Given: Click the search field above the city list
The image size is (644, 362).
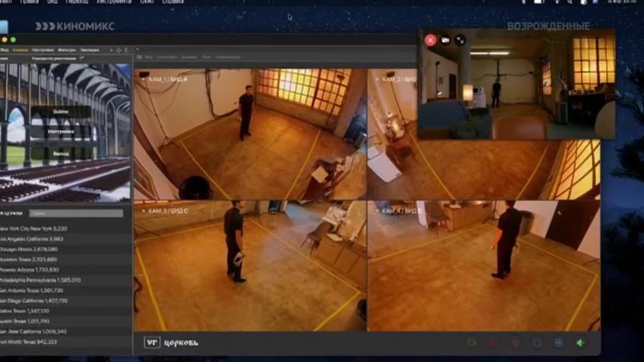Looking at the screenshot, I should (x=76, y=213).
